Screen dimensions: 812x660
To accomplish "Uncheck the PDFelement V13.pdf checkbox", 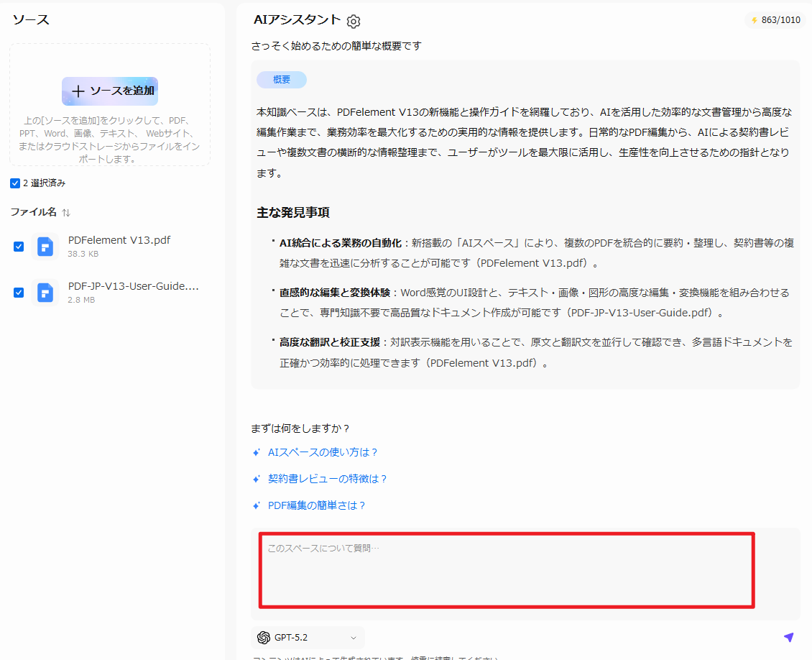I will click(x=19, y=247).
